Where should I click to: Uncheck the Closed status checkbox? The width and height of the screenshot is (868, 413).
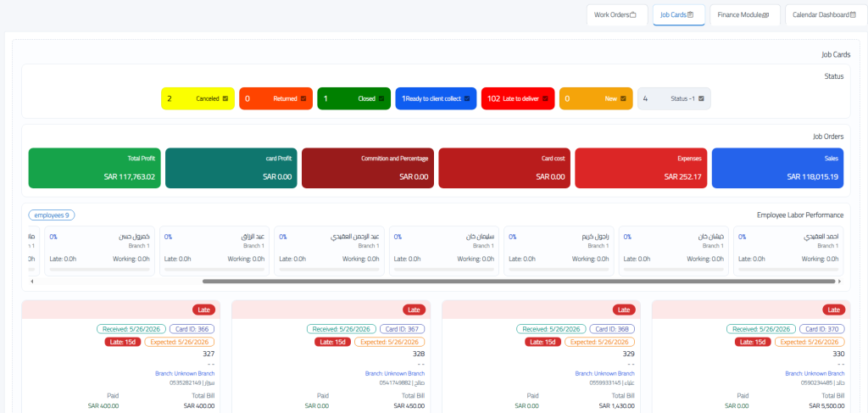click(381, 98)
